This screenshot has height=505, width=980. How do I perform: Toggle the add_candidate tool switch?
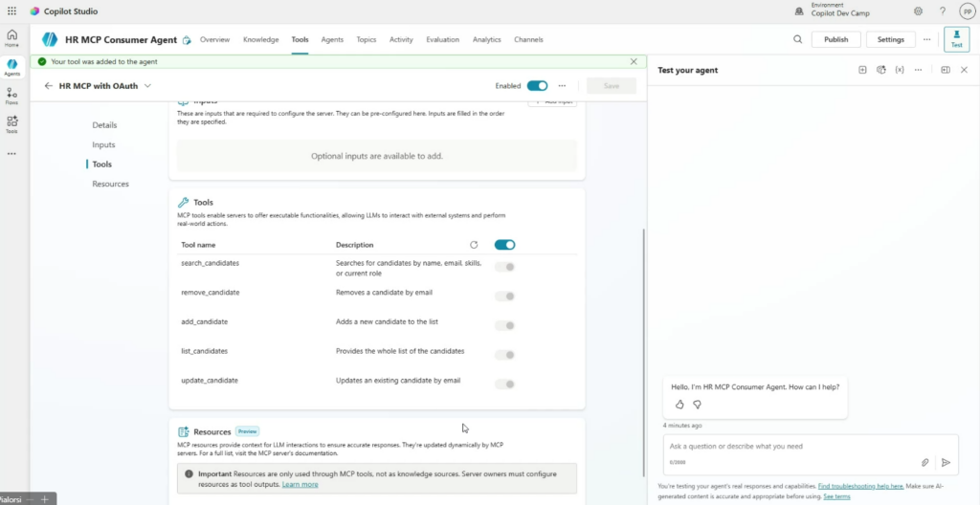coord(504,325)
